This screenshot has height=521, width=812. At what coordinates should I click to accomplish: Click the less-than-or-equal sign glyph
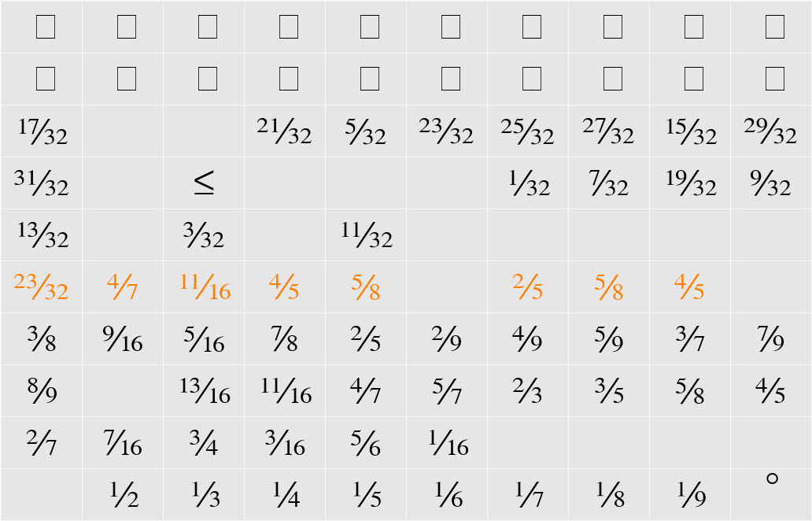click(x=204, y=183)
